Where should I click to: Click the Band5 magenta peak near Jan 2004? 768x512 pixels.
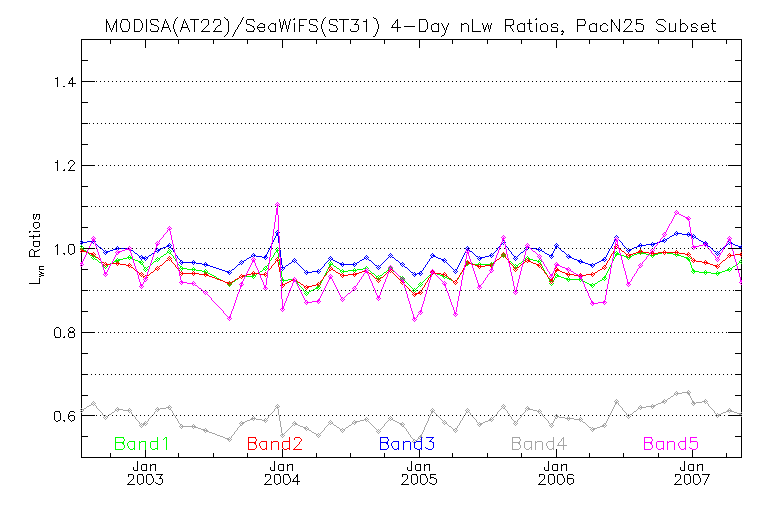(x=277, y=204)
